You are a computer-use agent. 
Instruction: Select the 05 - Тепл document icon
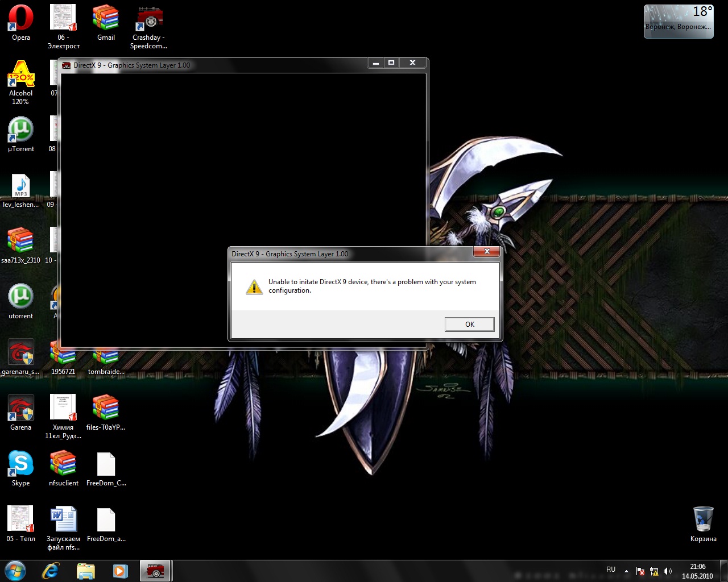coord(21,524)
